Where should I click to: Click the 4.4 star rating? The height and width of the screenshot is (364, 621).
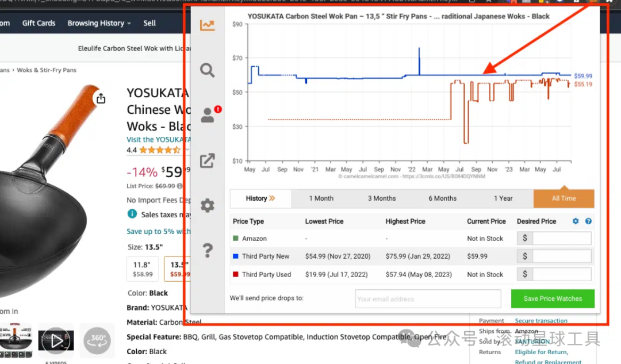(x=154, y=150)
